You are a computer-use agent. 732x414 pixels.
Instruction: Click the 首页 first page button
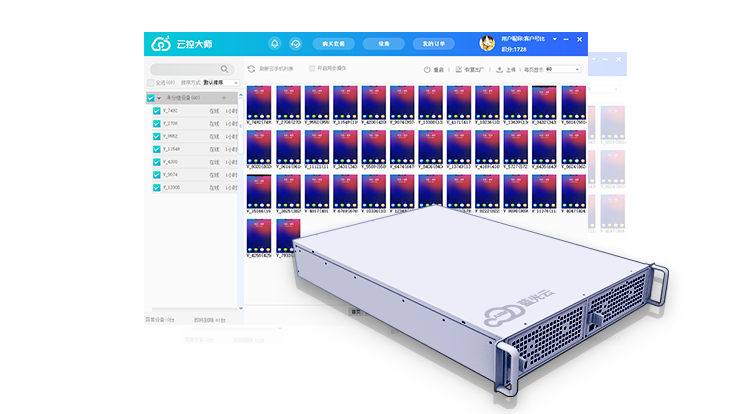[x=356, y=312]
